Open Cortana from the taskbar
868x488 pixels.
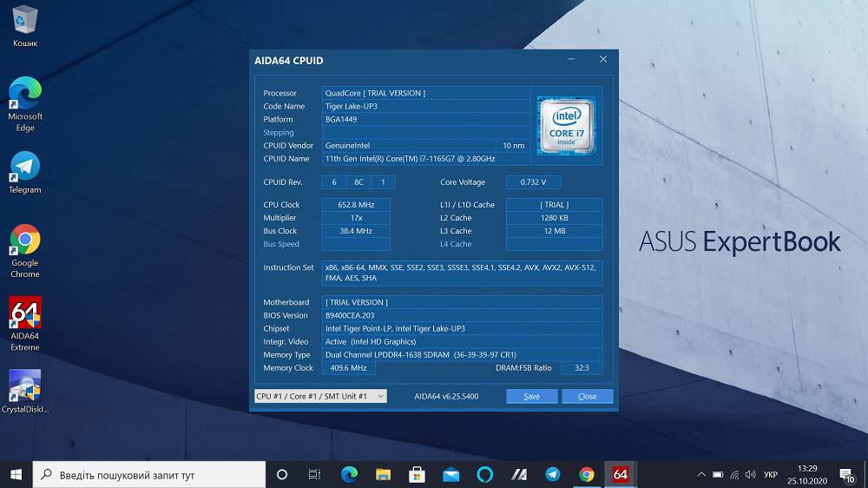282,475
